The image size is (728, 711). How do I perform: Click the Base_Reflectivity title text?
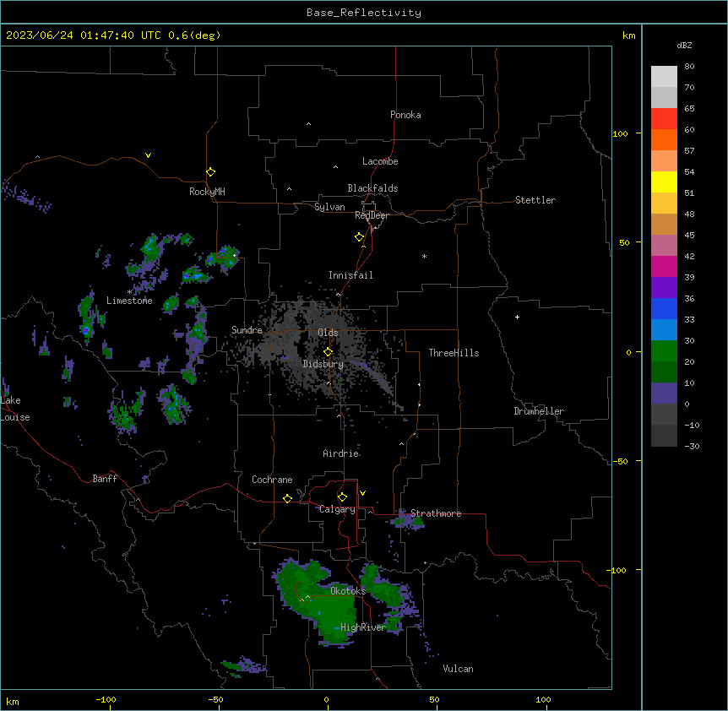click(364, 13)
